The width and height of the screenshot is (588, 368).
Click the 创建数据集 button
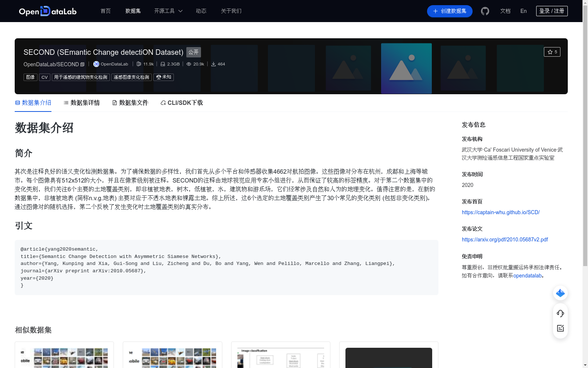[449, 11]
